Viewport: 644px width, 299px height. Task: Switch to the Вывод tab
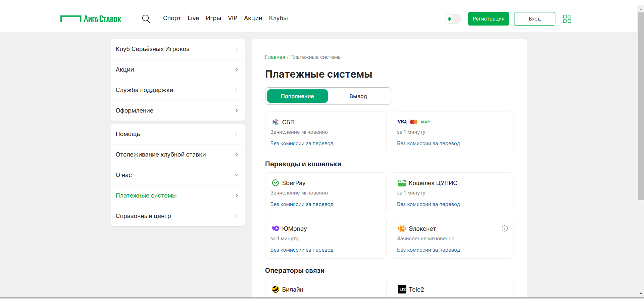coord(358,96)
